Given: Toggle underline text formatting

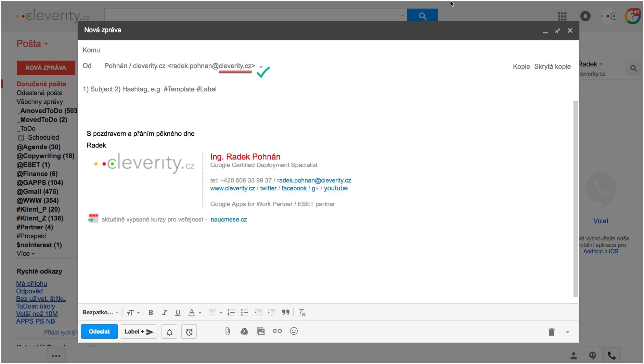Looking at the screenshot, I should pyautogui.click(x=178, y=312).
